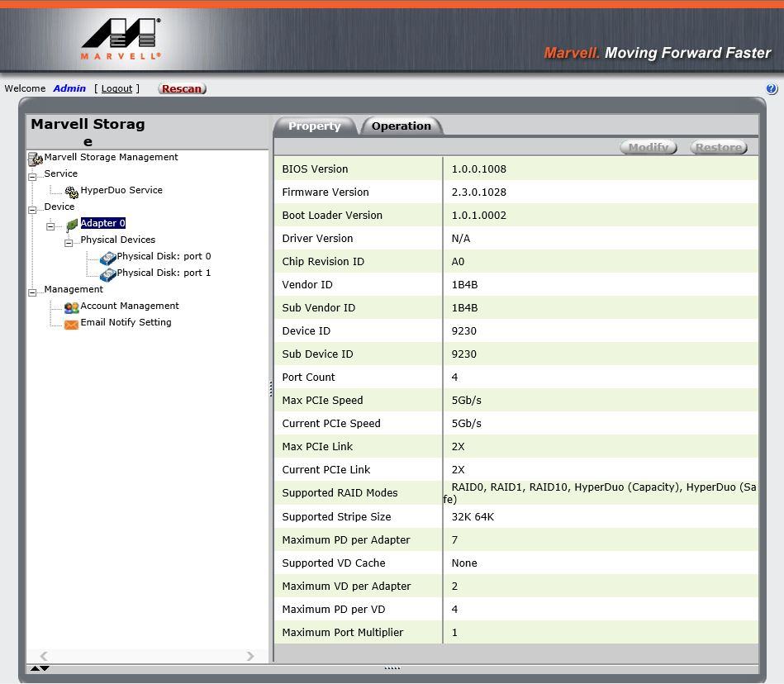Click the Email Notify envelope icon

coord(72,325)
